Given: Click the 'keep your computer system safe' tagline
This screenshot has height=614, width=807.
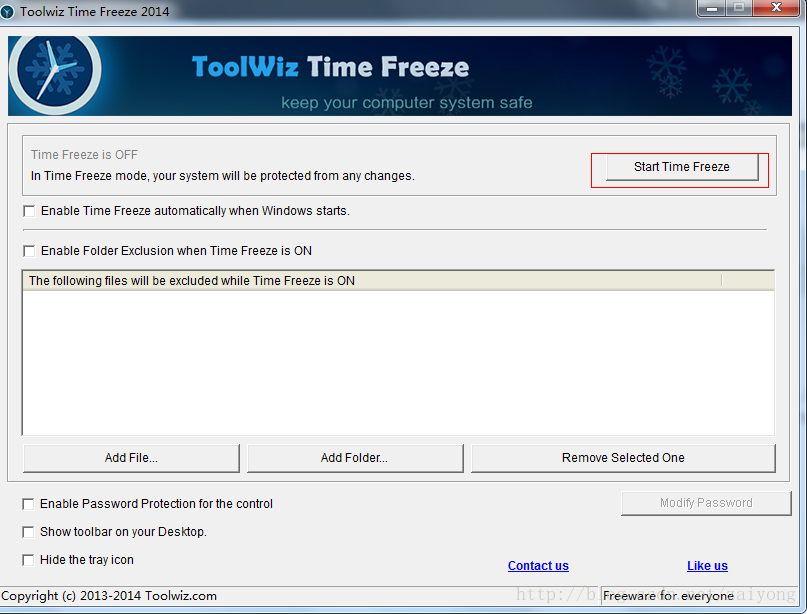Looking at the screenshot, I should (x=407, y=103).
